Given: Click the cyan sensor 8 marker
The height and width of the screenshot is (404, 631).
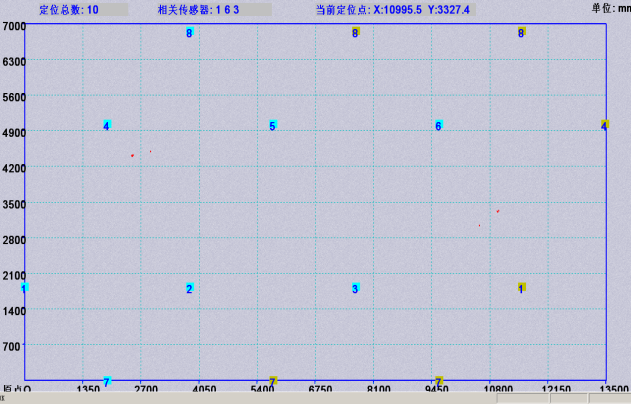Looking at the screenshot, I should pos(189,33).
